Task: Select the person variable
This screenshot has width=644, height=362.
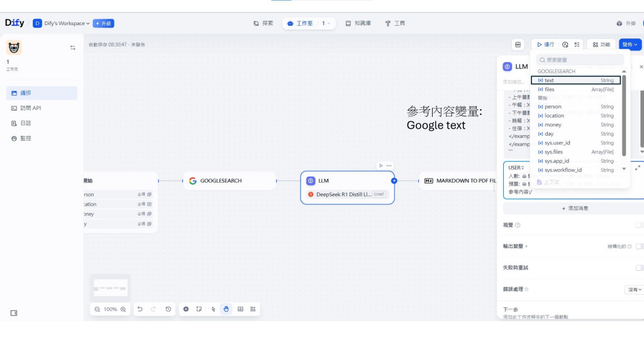Action: [576, 107]
